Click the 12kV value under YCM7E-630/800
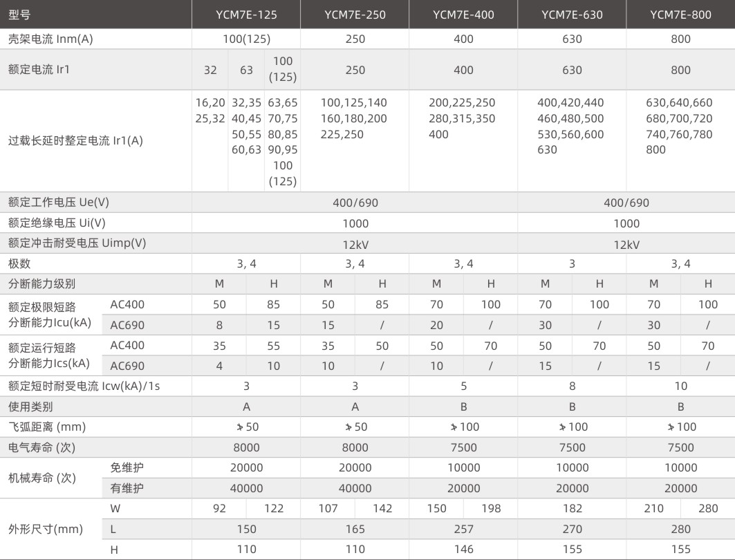The width and height of the screenshot is (735, 560). pos(626,245)
